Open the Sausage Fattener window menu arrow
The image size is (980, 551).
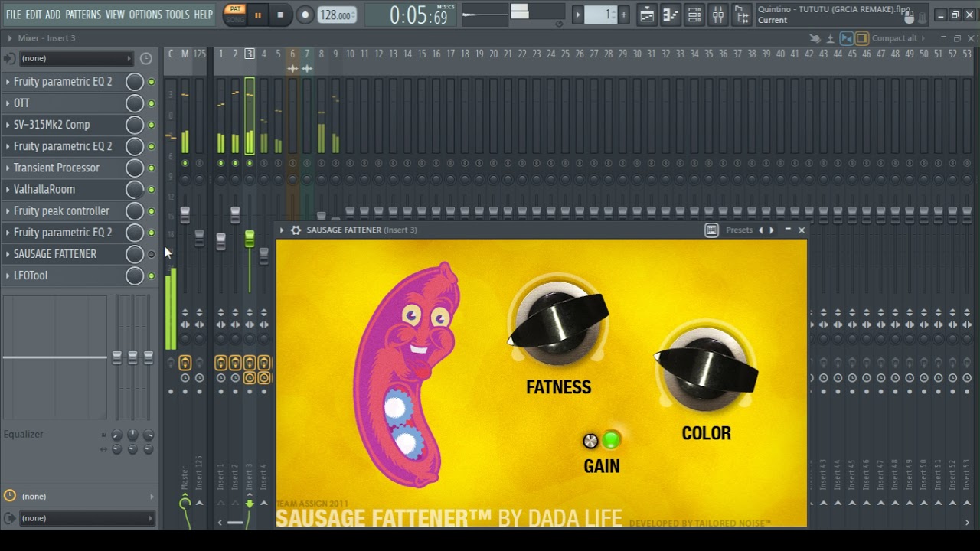282,230
